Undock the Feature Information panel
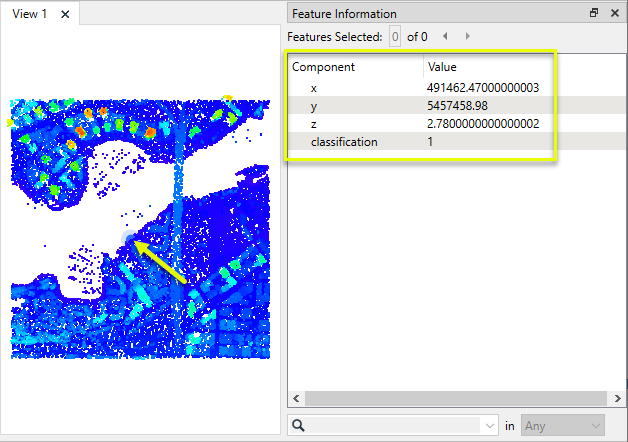 (594, 13)
